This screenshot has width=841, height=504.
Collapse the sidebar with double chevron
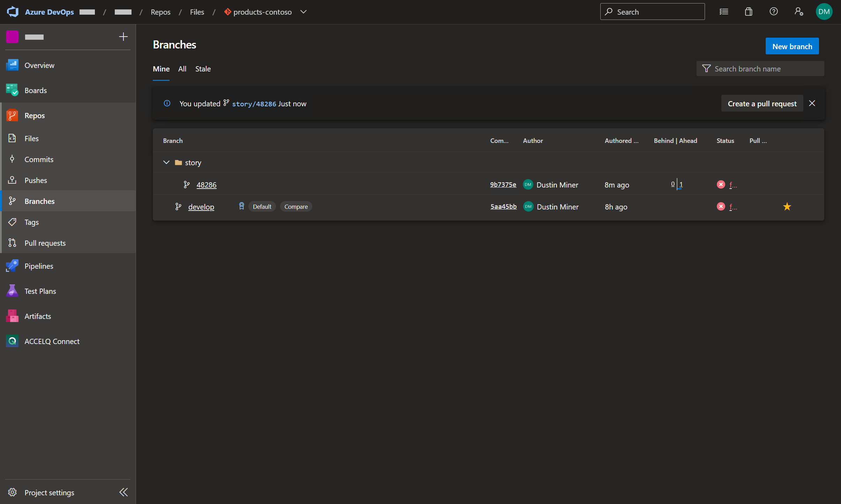coord(123,492)
